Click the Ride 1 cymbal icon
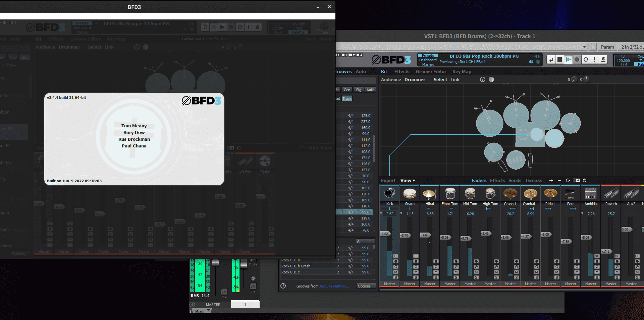 [x=550, y=194]
